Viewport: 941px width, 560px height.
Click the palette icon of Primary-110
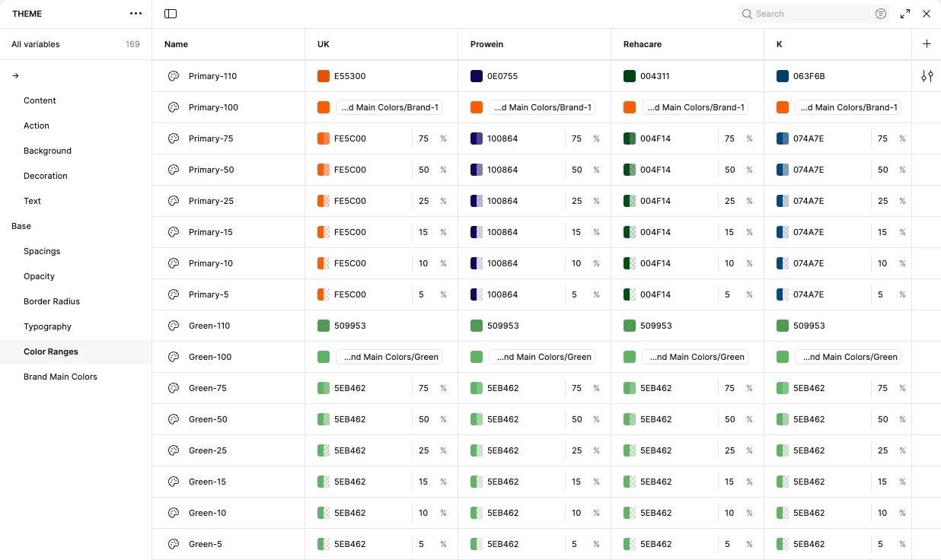point(174,76)
